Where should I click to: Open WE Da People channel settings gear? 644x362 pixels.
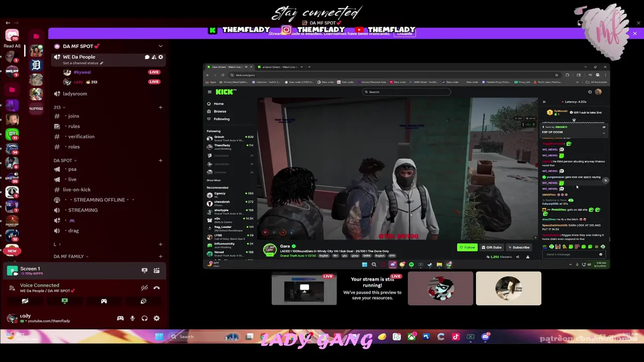pyautogui.click(x=160, y=57)
